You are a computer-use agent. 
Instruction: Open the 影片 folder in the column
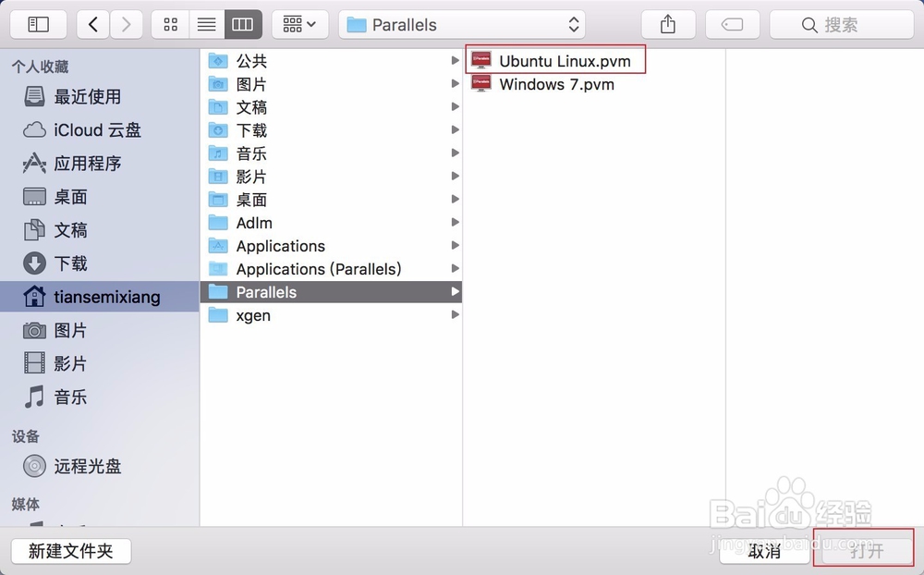(x=331, y=177)
